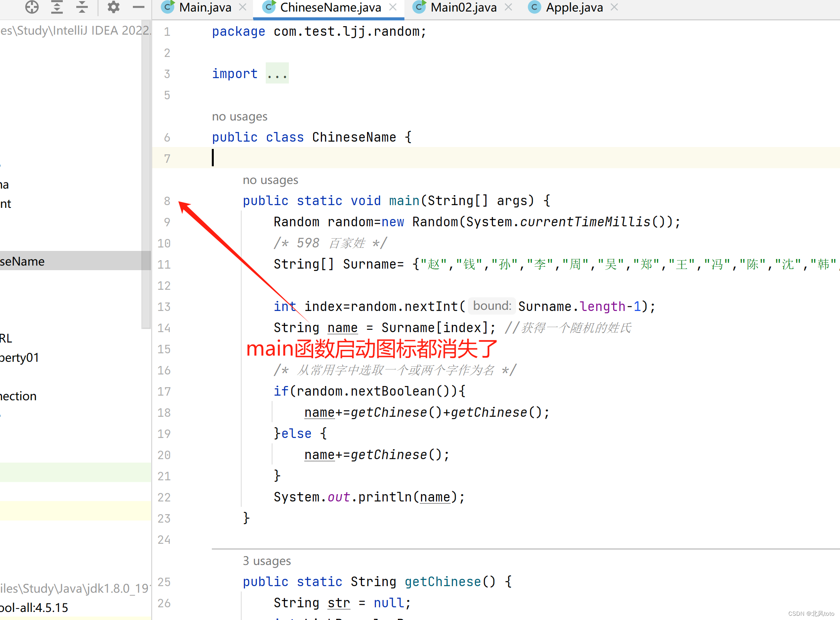Screen dimensions: 840x620
Task: Click the 'getChinese' method declaration name
Action: tap(443, 582)
